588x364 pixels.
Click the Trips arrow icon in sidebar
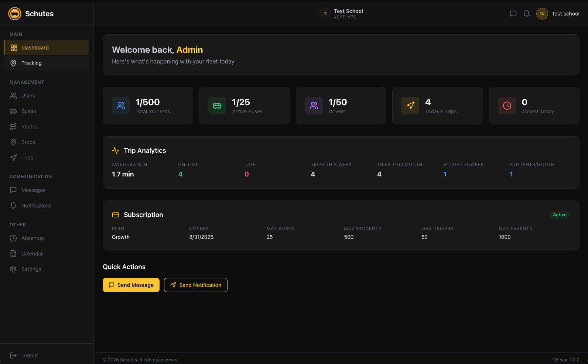[13, 158]
